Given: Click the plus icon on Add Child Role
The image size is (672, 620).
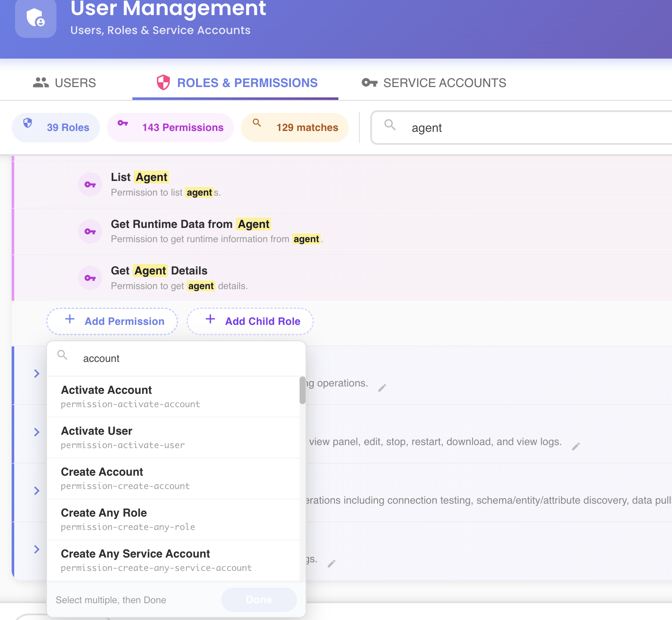Looking at the screenshot, I should (x=210, y=319).
